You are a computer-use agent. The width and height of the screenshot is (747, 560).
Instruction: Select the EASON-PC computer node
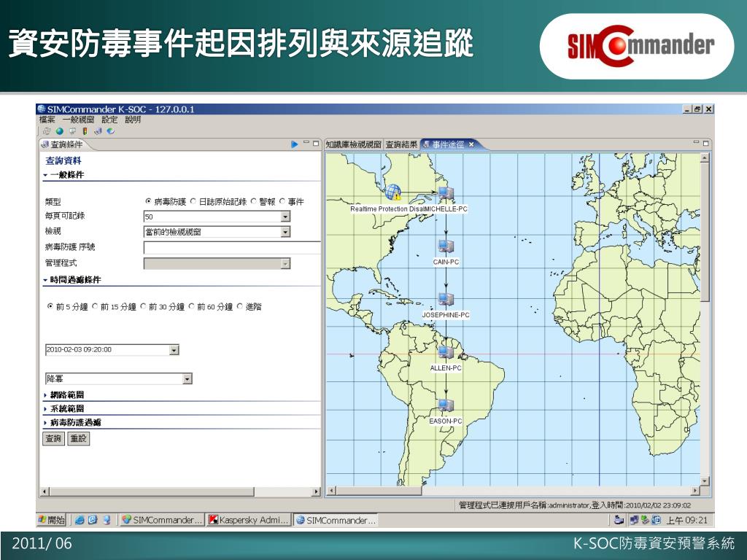click(446, 405)
